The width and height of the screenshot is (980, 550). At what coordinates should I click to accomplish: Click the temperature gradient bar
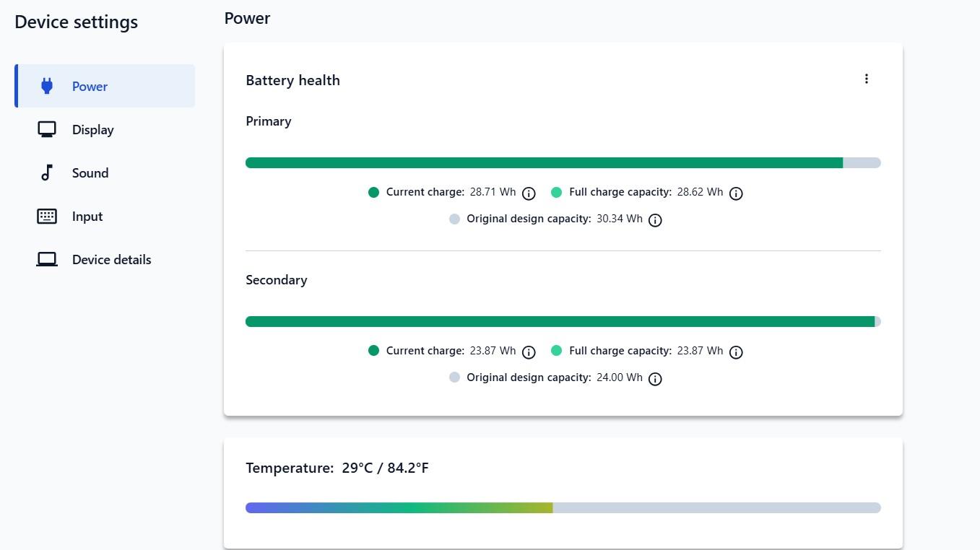(x=563, y=508)
